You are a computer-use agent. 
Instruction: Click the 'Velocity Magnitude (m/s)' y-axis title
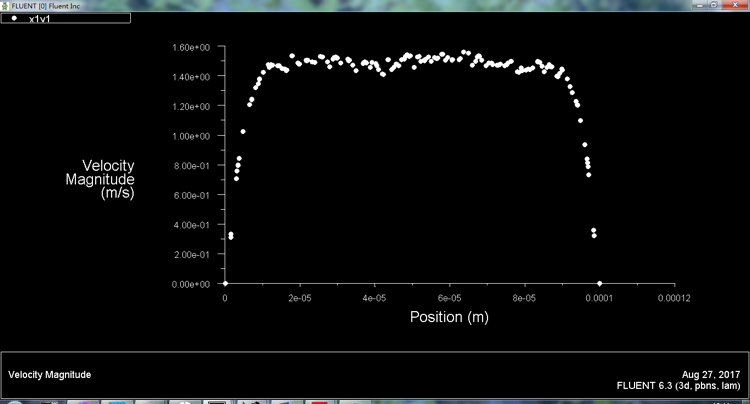(100, 179)
